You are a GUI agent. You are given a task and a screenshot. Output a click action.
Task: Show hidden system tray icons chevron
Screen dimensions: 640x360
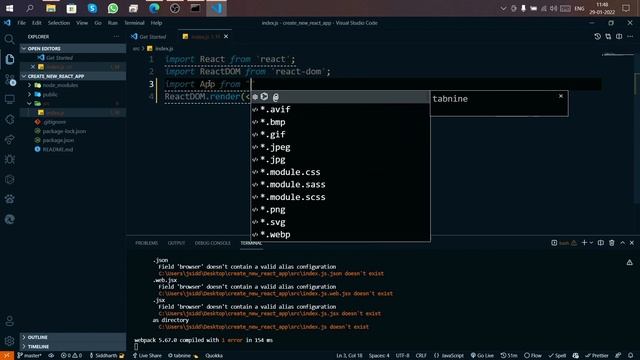pos(503,9)
